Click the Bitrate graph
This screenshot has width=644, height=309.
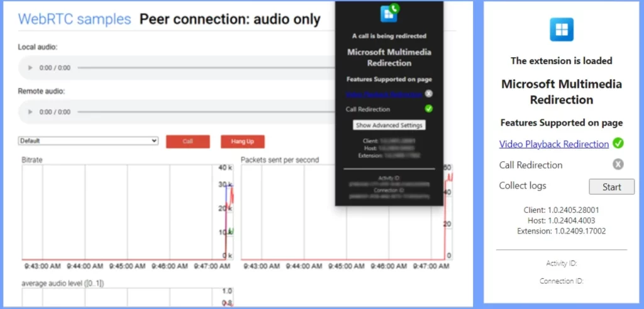pyautogui.click(x=127, y=212)
